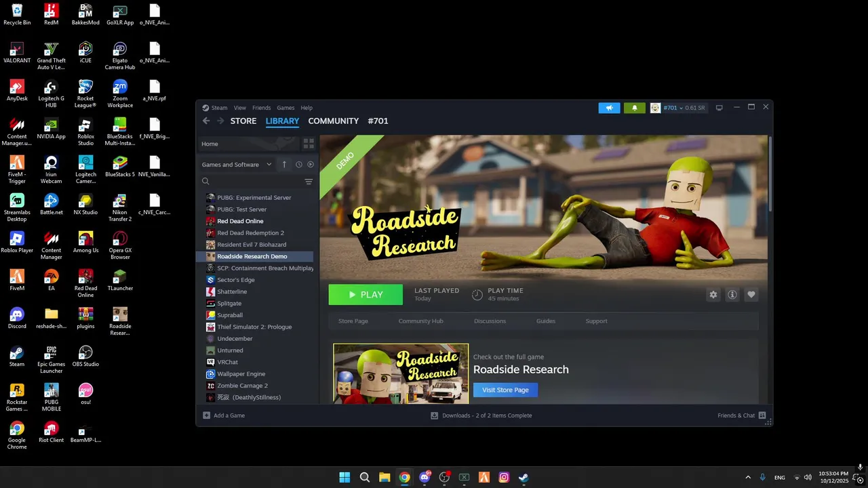Viewport: 868px width, 488px height.
Task: Expand the Games and Software filter dropdown
Action: click(x=237, y=165)
